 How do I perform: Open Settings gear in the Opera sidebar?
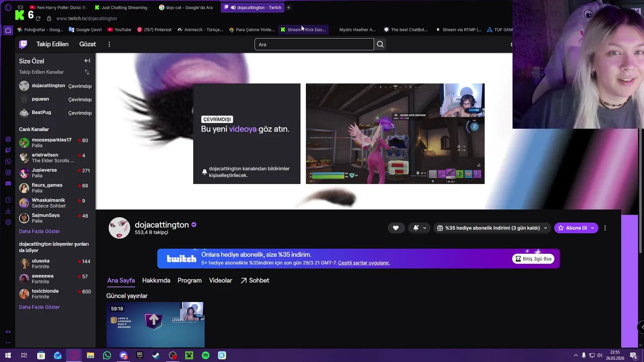tap(8, 222)
